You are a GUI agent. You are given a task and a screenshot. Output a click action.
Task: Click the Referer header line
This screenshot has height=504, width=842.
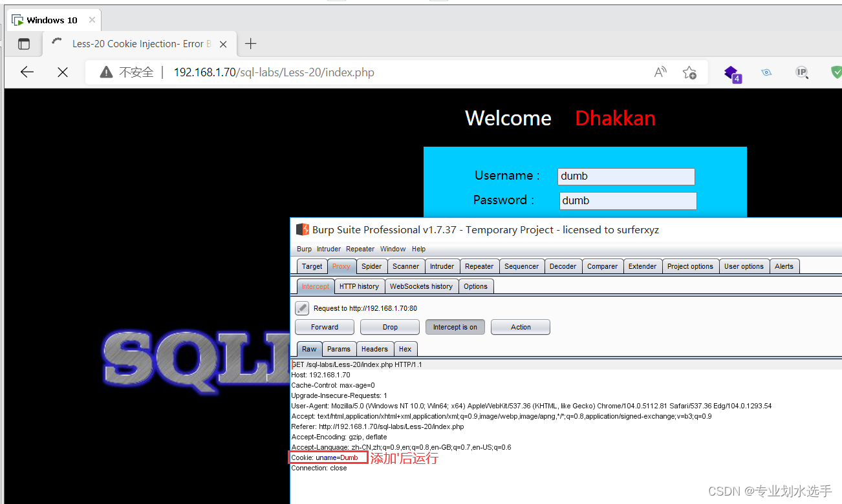(x=378, y=426)
